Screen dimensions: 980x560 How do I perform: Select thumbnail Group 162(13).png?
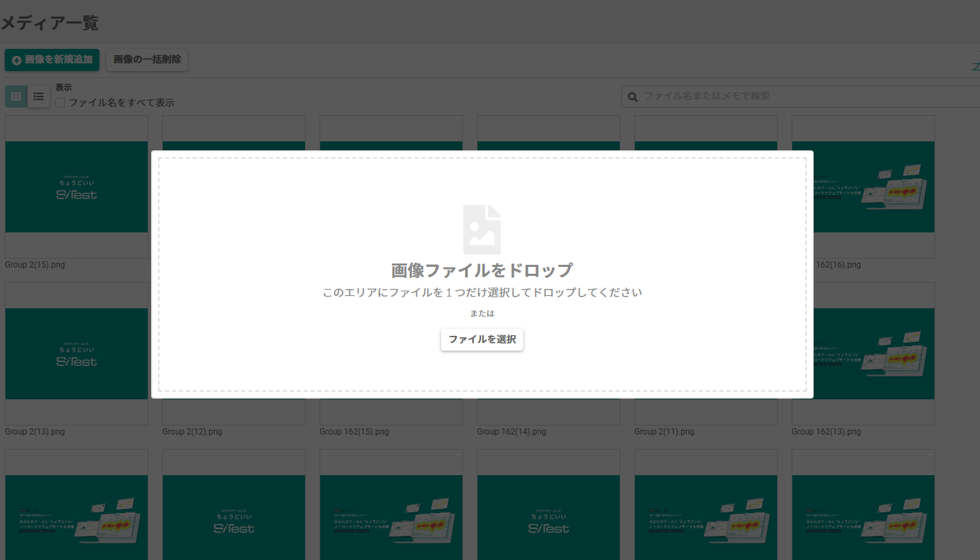coord(863,354)
